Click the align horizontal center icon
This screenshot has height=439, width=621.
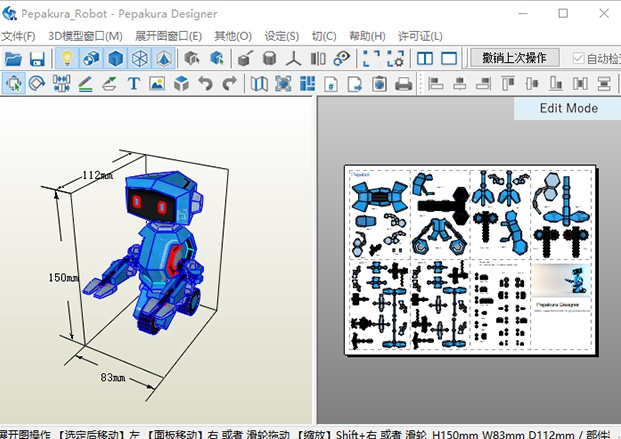click(x=460, y=84)
